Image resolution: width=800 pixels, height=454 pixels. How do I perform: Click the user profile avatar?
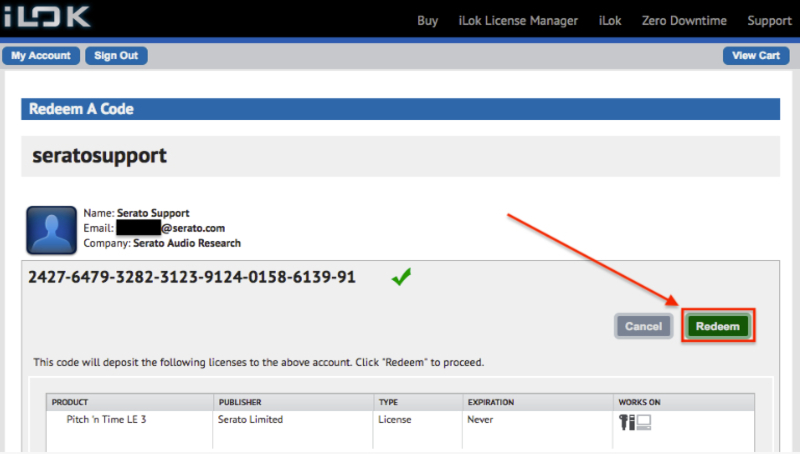tap(52, 230)
